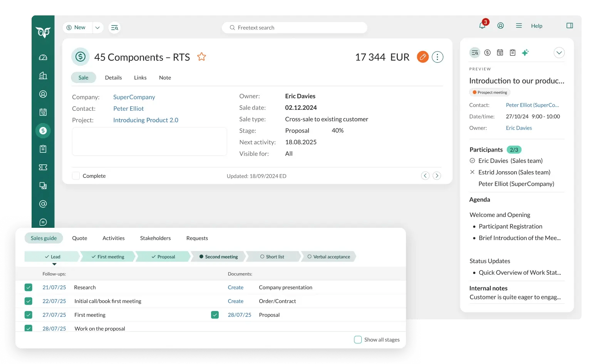The width and height of the screenshot is (597, 364).
Task: Select the companies icon in the sidebar
Action: pyautogui.click(x=43, y=75)
